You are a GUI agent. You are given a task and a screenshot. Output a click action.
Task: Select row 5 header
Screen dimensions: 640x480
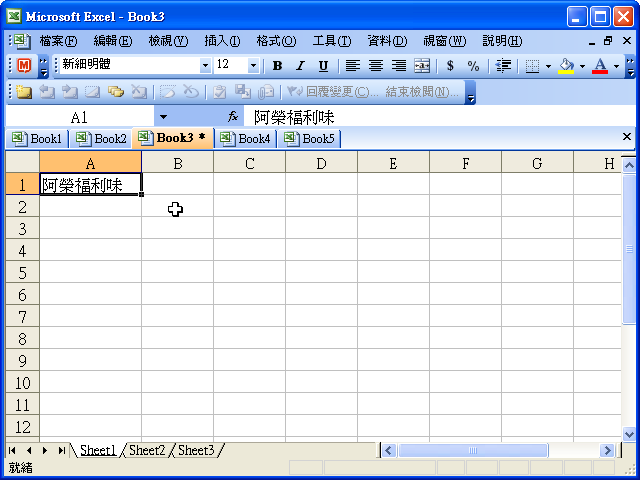(22, 273)
